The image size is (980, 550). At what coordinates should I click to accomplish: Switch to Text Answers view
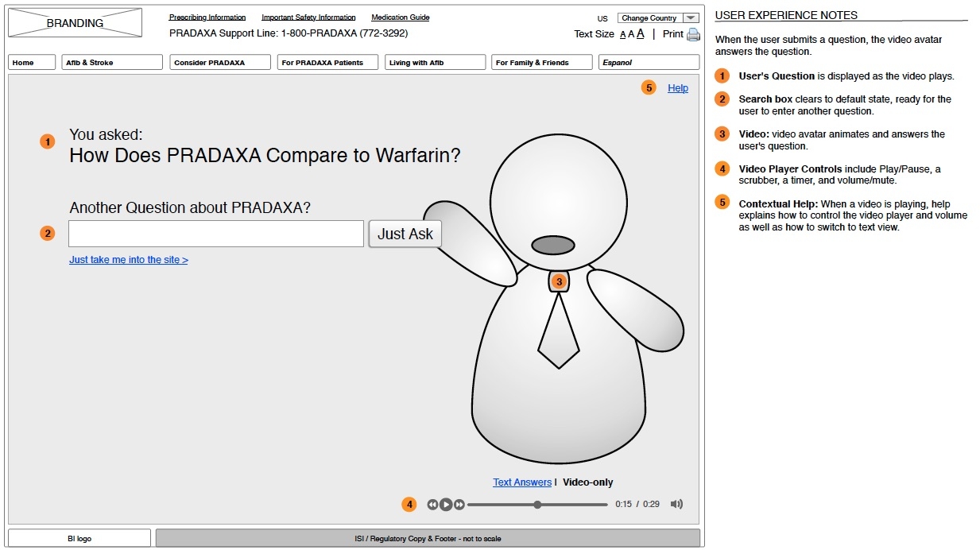(521, 482)
